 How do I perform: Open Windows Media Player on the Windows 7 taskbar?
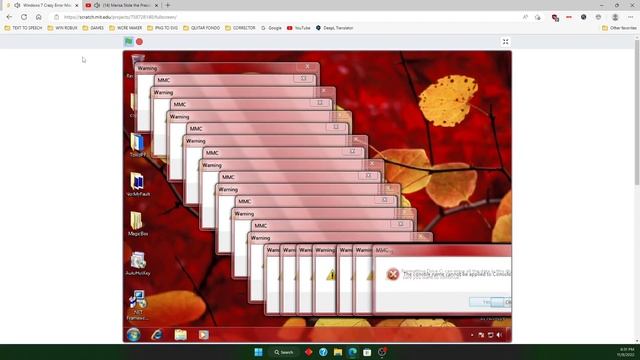[x=203, y=335]
